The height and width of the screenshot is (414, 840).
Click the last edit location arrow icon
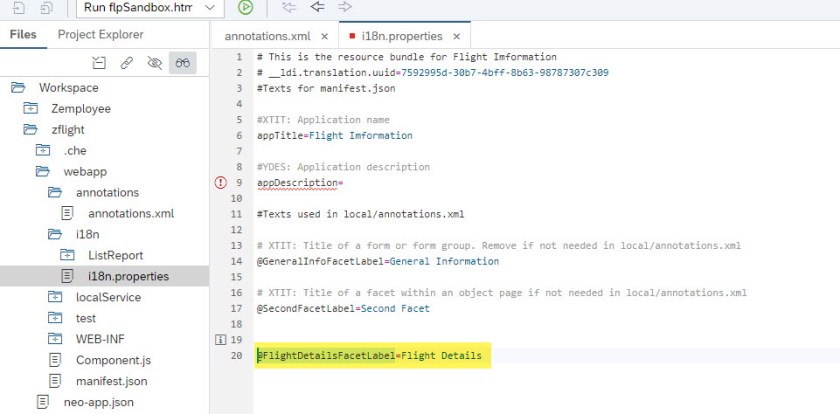(289, 6)
